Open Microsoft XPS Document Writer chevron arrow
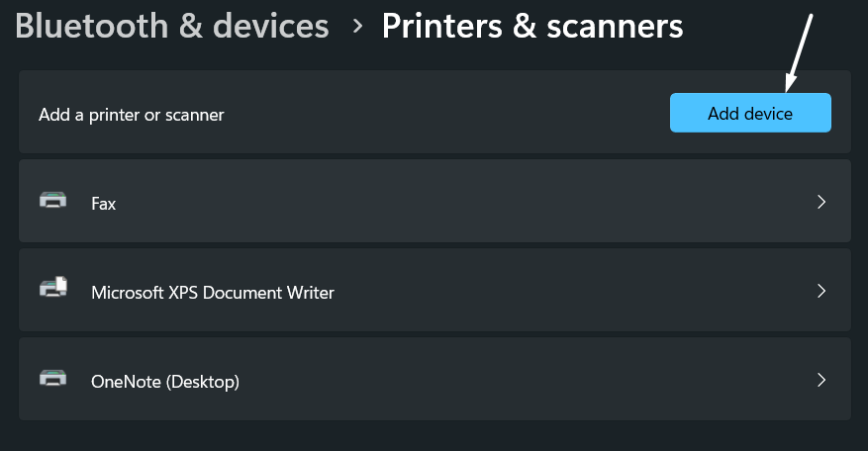This screenshot has width=868, height=451. [820, 291]
